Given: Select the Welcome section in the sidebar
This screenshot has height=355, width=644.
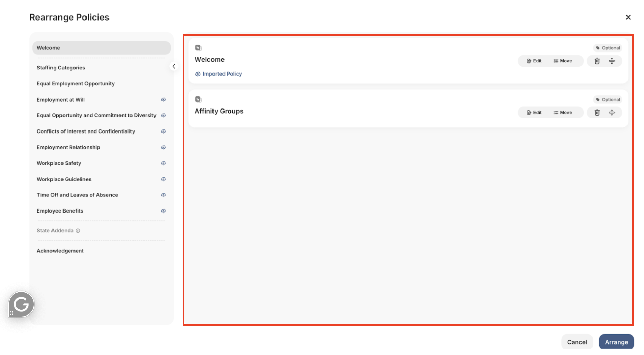Looking at the screenshot, I should [x=101, y=48].
